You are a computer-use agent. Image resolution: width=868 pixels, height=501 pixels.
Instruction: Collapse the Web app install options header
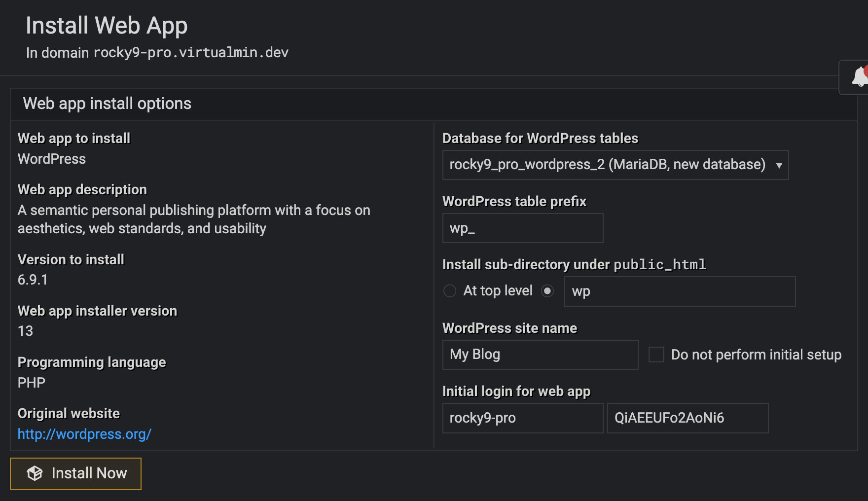(x=107, y=104)
